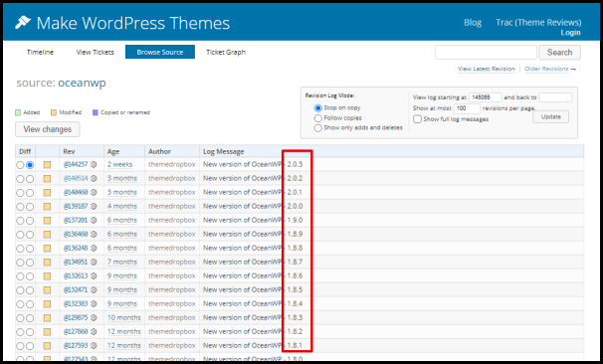Click the Modified square icon in 1.8.5 row

point(47,290)
